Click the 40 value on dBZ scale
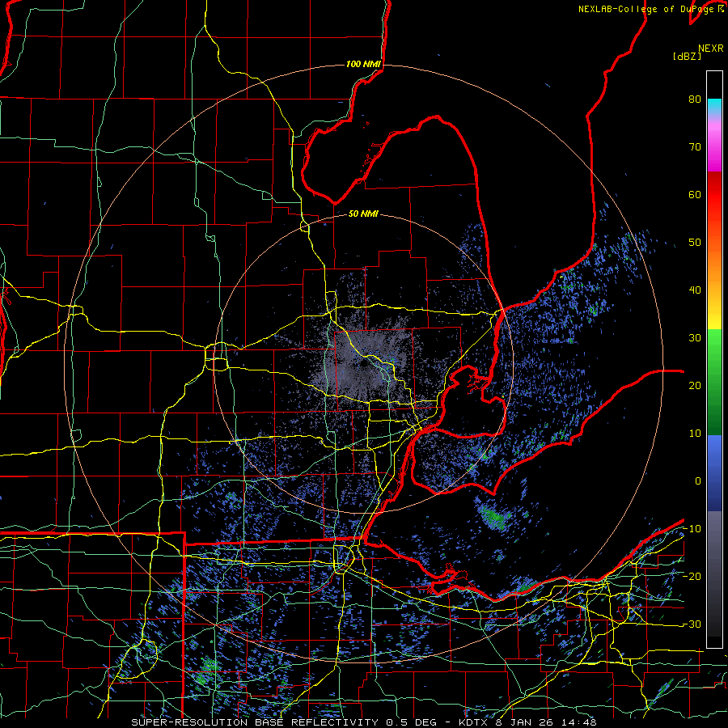The image size is (728, 728). [x=695, y=290]
